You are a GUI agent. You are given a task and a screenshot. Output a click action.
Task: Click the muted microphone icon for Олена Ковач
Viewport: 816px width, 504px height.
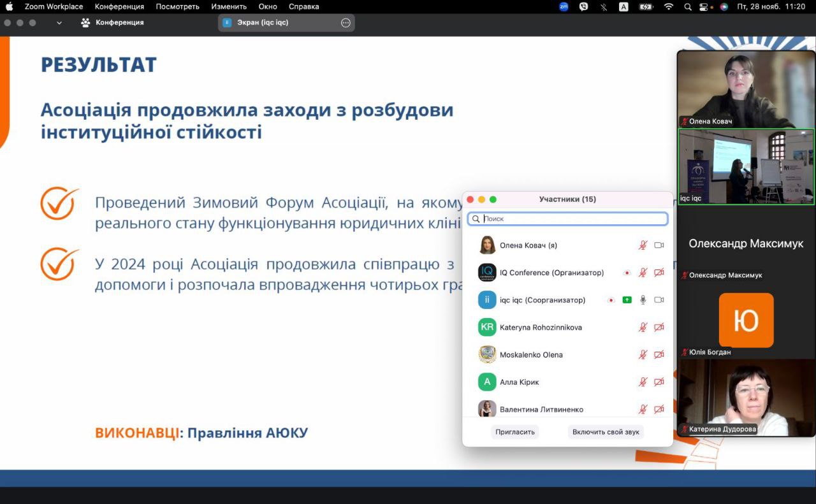pyautogui.click(x=643, y=245)
